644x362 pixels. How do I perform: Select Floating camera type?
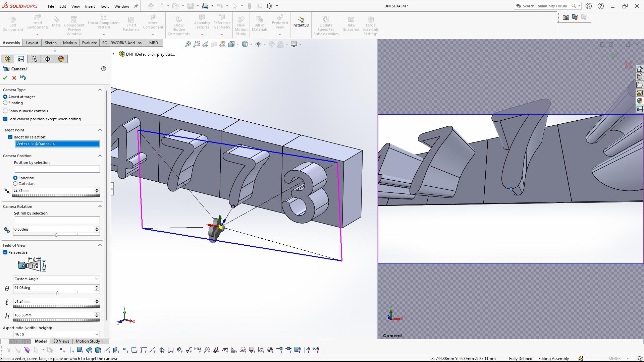pyautogui.click(x=5, y=103)
